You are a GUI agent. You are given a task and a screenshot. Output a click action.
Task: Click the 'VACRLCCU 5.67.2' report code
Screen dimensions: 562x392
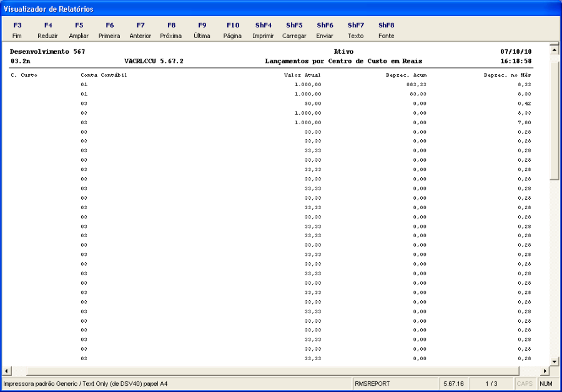pyautogui.click(x=154, y=61)
